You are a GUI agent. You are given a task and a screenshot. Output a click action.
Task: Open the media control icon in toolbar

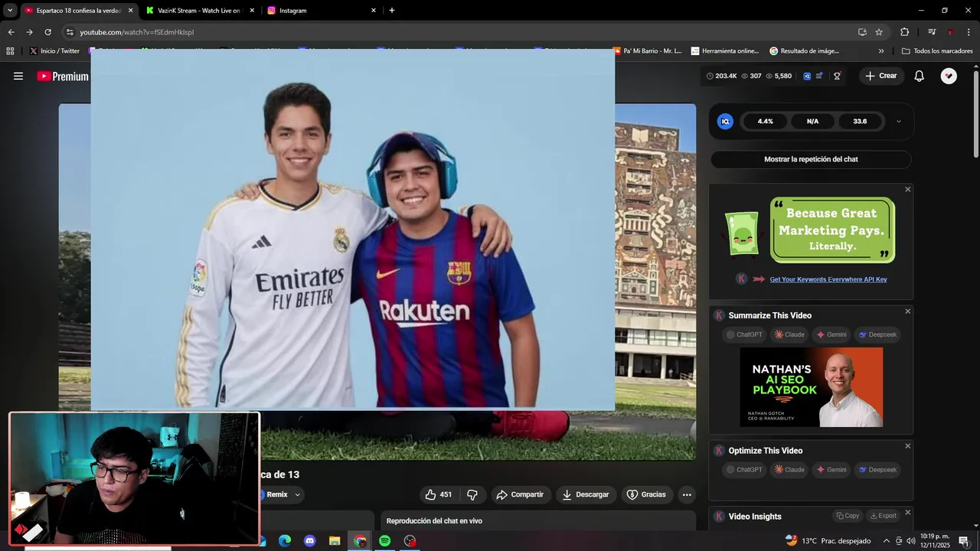(932, 32)
